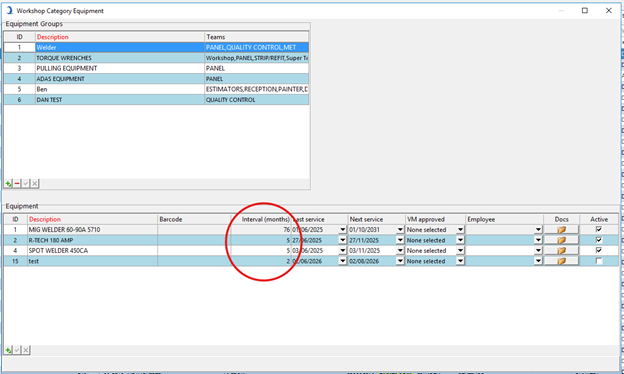Open Last service date dropdown for R-TECH 180 AMP
The height and width of the screenshot is (374, 624).
point(343,240)
